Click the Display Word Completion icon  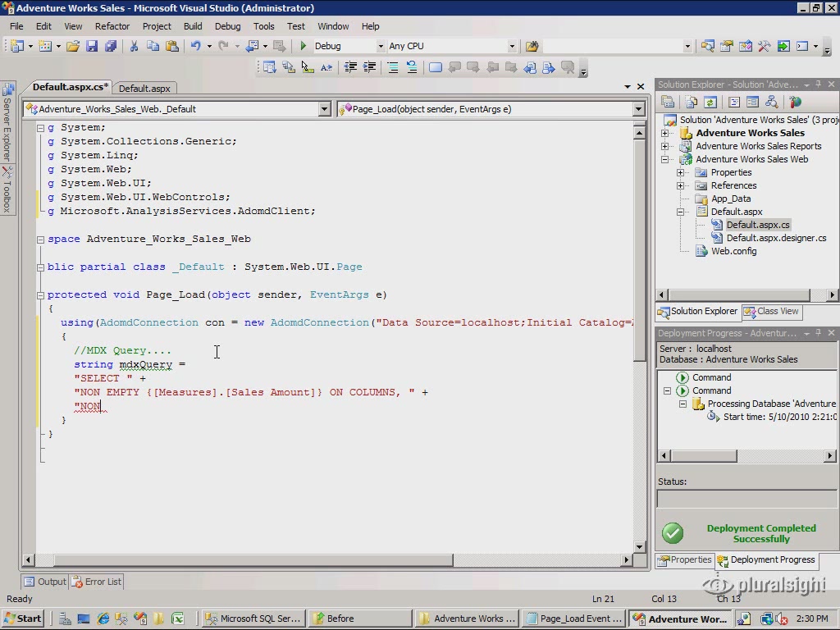click(x=326, y=67)
